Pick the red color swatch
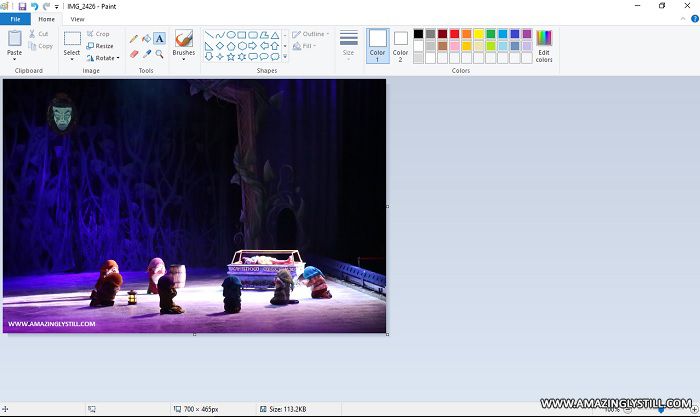The width and height of the screenshot is (700, 417). 454,34
